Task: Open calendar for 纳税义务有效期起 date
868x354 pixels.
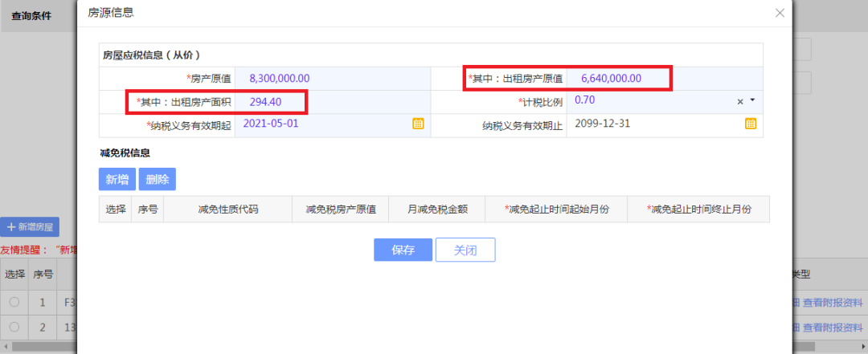Action: [419, 124]
